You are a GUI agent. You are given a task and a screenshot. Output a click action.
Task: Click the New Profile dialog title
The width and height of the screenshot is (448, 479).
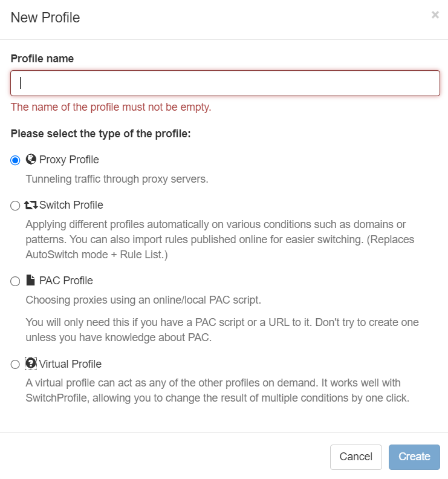click(45, 18)
